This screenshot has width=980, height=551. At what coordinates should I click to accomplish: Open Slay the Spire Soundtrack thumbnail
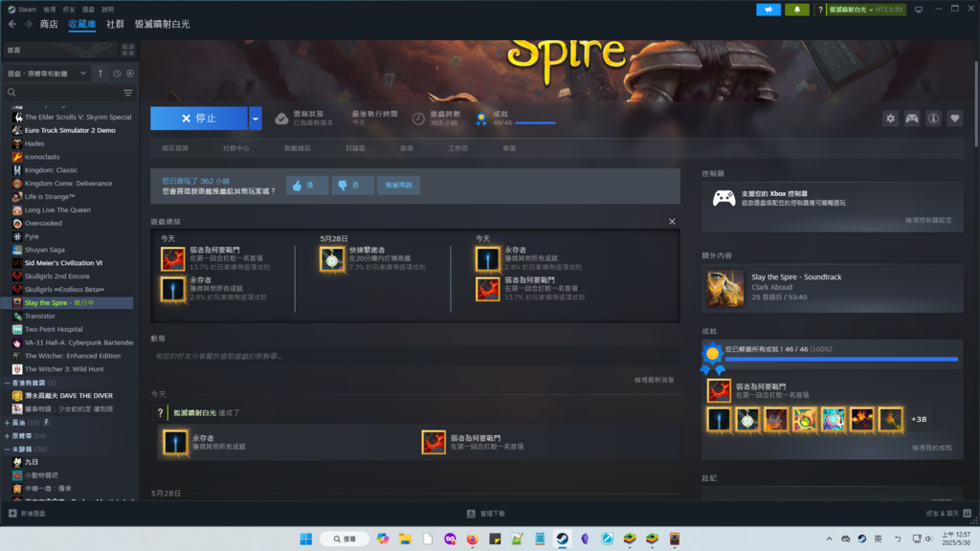pos(725,288)
